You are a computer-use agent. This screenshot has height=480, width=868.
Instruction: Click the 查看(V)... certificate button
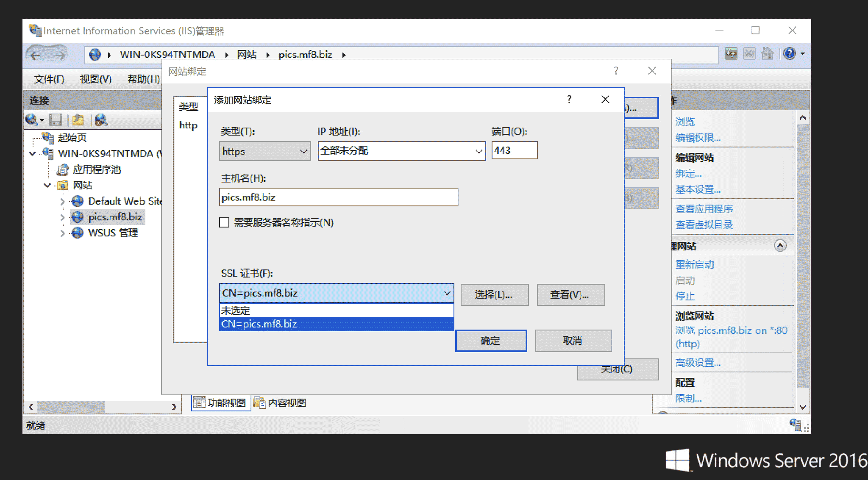click(570, 295)
